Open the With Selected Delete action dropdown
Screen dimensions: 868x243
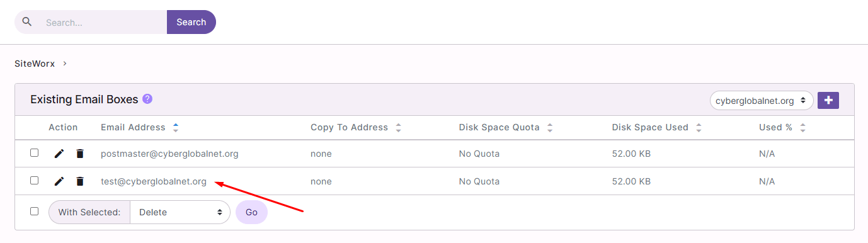point(180,212)
